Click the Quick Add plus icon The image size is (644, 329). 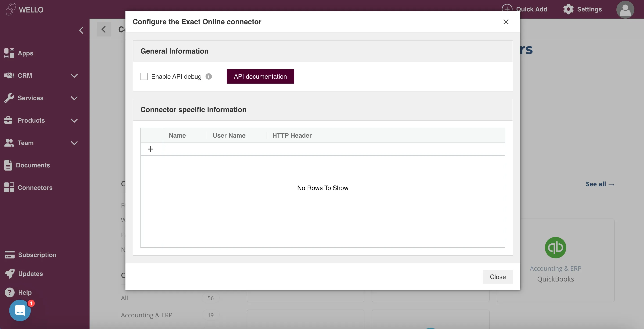(x=507, y=9)
